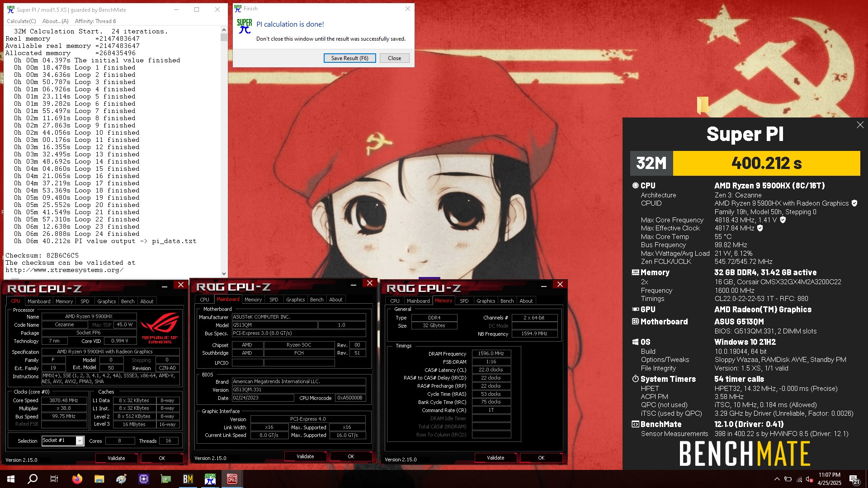Open Affinity: Thread 6 menu
868x488 pixels.
pos(95,21)
